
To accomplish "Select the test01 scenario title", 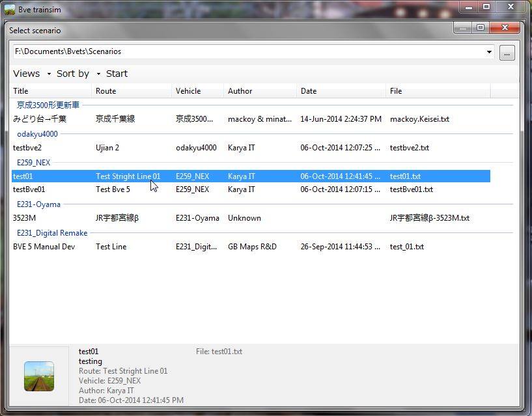I will pyautogui.click(x=23, y=176).
